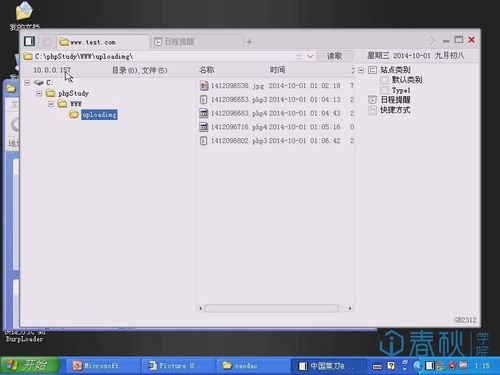This screenshot has height=375, width=500.
Task: Sort files by 名称 column header
Action: pyautogui.click(x=206, y=70)
